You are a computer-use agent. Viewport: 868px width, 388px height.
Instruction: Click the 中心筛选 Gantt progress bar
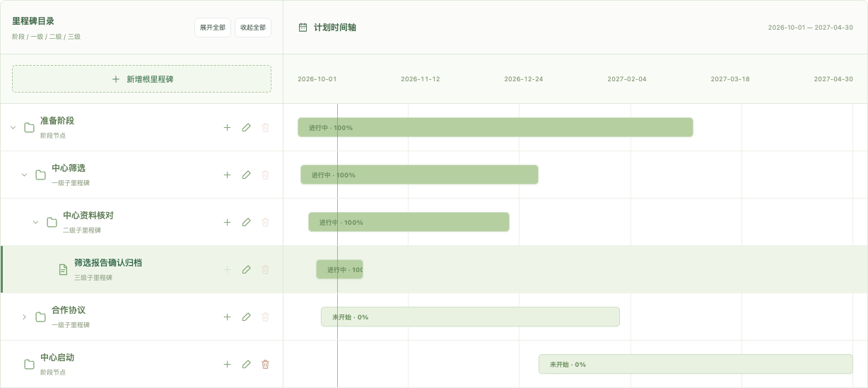point(419,175)
